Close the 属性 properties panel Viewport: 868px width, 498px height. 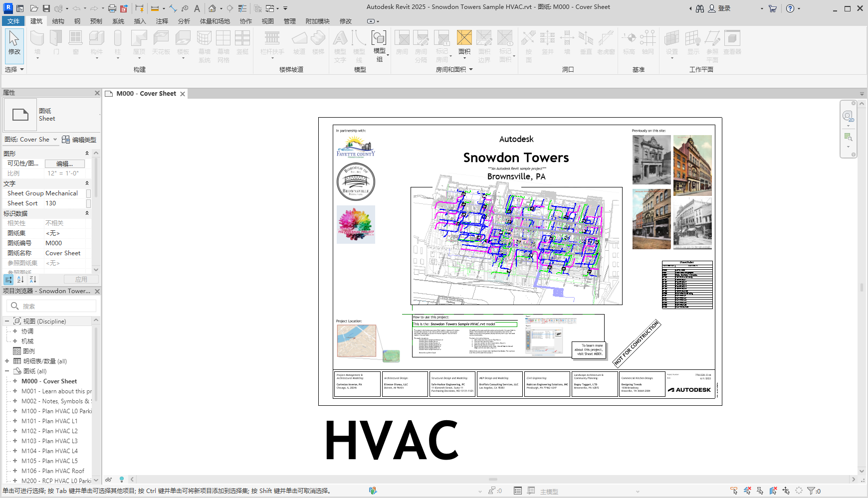pyautogui.click(x=97, y=93)
